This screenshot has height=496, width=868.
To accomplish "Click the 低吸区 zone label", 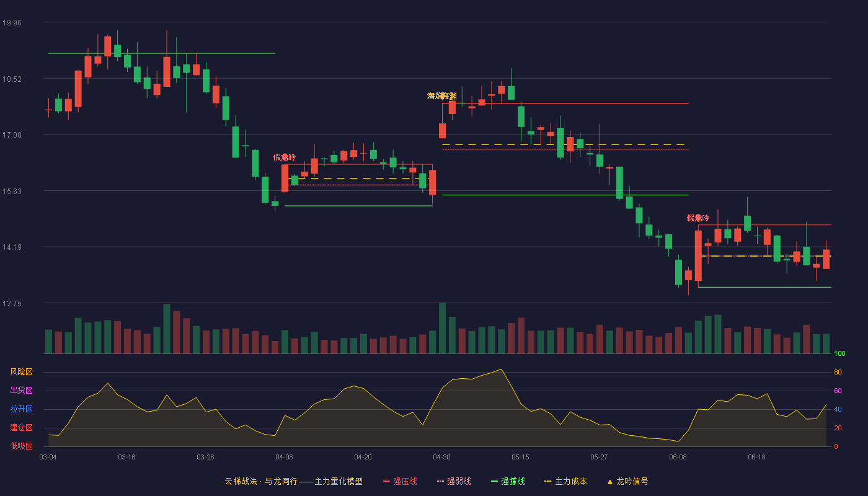I will tap(21, 446).
